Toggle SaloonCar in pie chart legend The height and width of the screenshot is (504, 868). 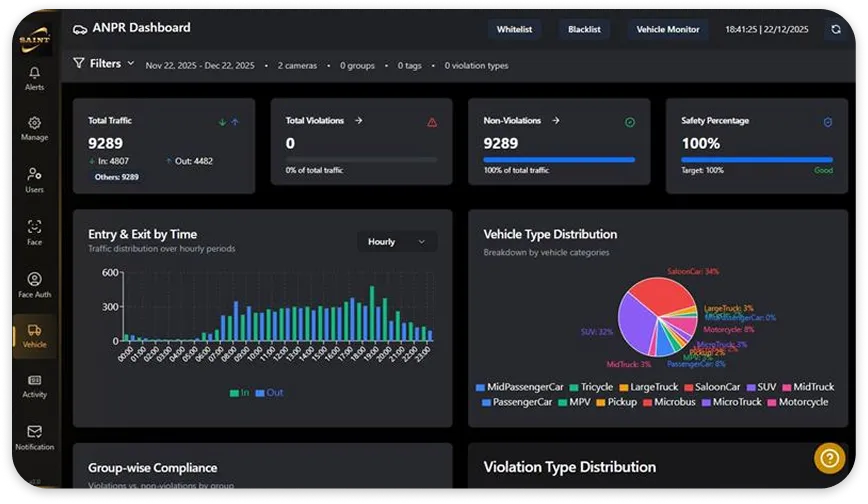711,387
